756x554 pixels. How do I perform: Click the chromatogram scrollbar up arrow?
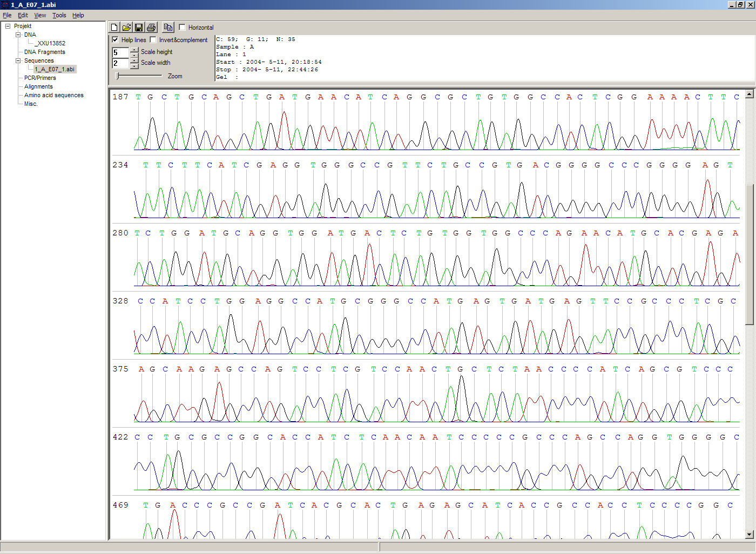tap(750, 94)
